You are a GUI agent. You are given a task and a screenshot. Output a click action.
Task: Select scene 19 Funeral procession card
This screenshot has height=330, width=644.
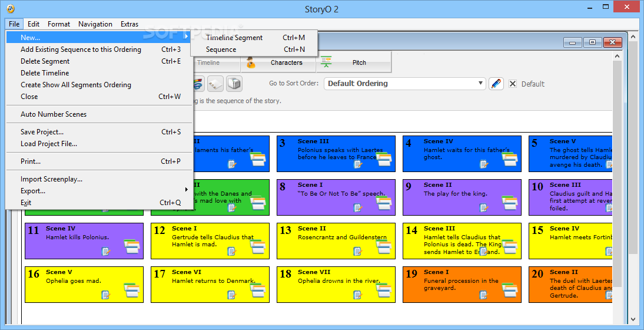(x=462, y=285)
